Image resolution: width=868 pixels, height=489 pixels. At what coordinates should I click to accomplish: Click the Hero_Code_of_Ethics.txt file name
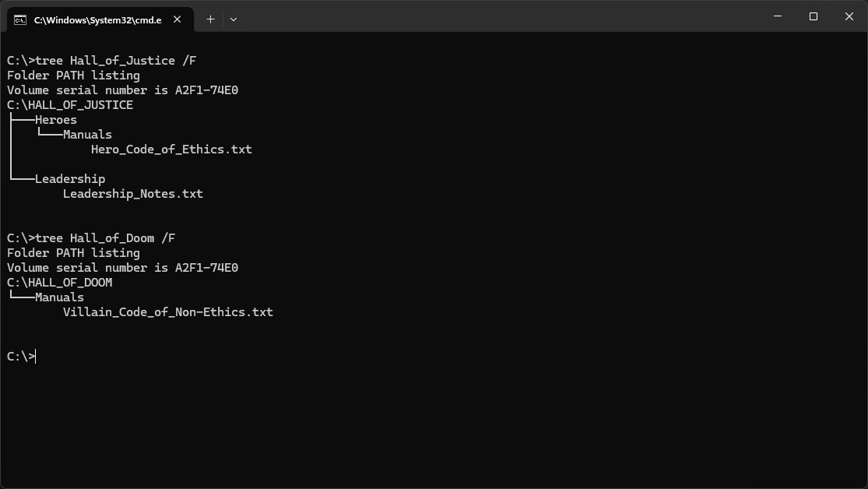click(x=171, y=150)
